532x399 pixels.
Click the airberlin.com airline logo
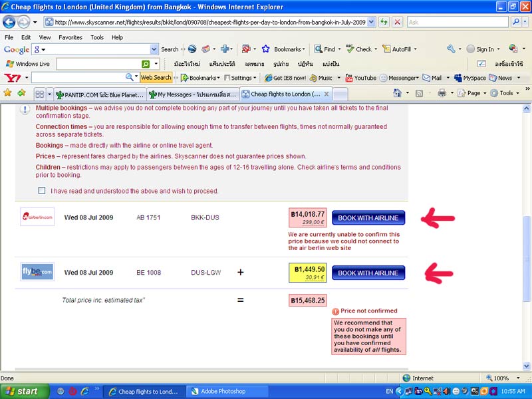(x=37, y=217)
